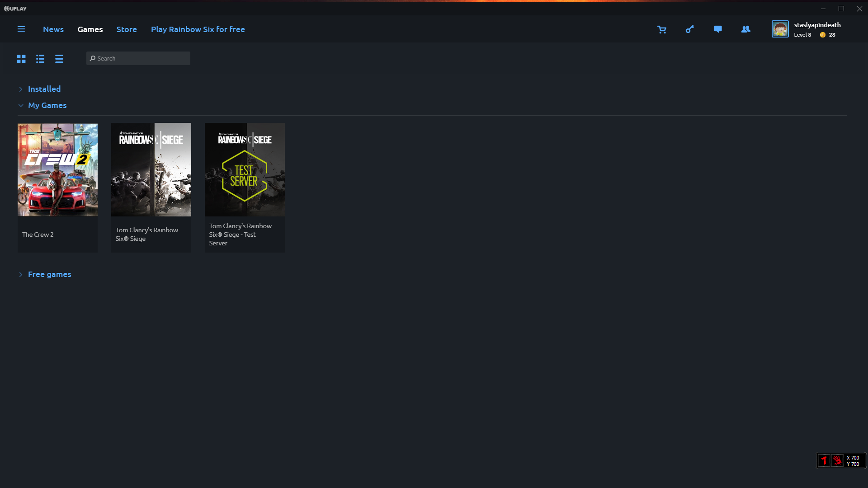Click the '28' coin balance
Image resolution: width=868 pixels, height=488 pixels.
coord(832,35)
